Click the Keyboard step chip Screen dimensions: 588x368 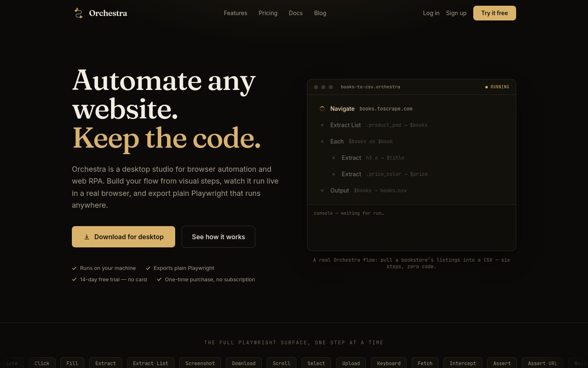389,363
